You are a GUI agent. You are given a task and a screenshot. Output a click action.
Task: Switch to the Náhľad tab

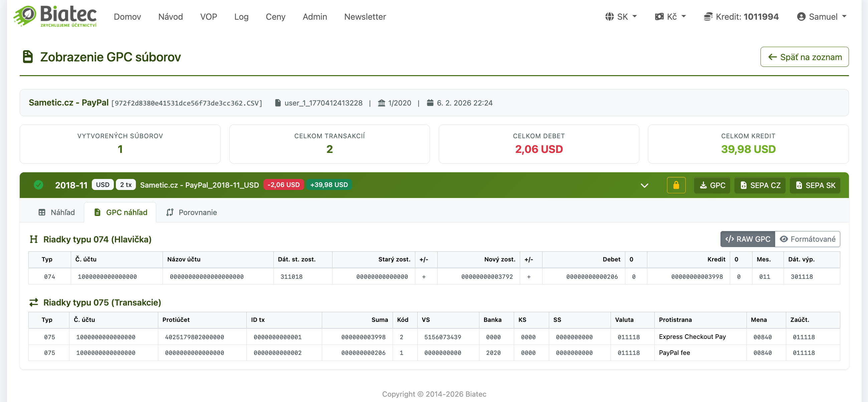point(57,212)
